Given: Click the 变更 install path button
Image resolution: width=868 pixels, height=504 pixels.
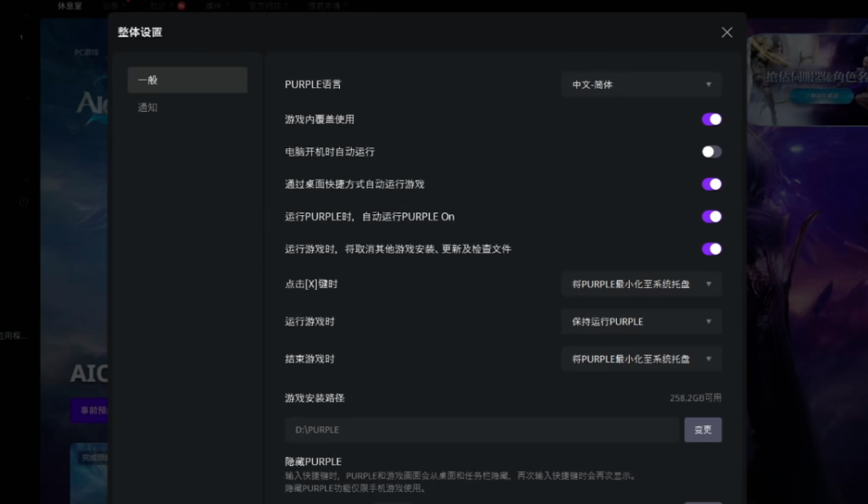Looking at the screenshot, I should point(703,429).
